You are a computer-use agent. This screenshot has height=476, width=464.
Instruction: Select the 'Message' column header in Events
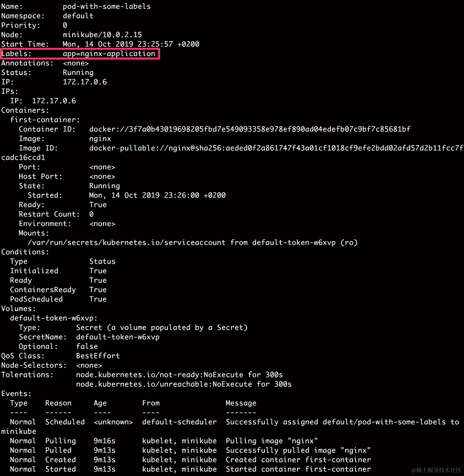(x=241, y=403)
